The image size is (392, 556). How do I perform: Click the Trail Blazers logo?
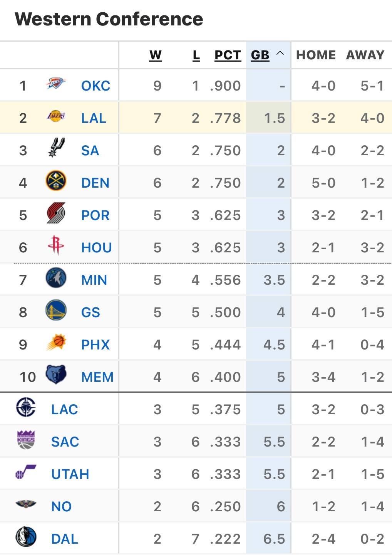[56, 213]
